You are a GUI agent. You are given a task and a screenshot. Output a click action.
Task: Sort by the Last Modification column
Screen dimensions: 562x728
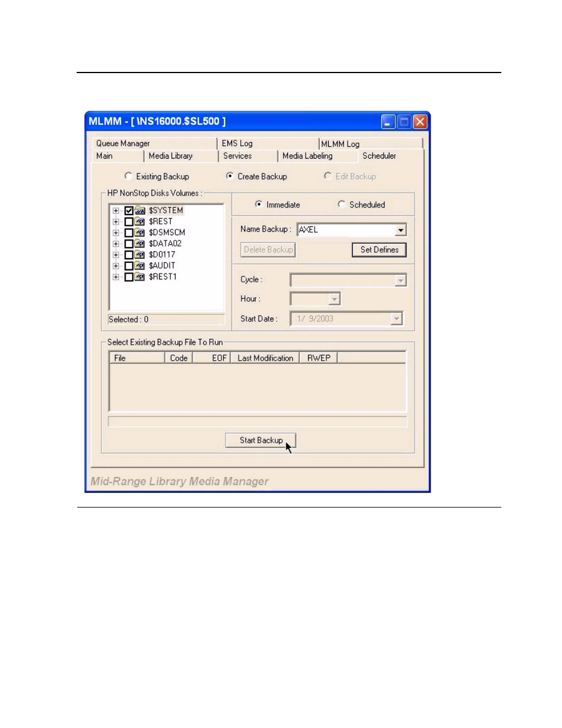(265, 358)
